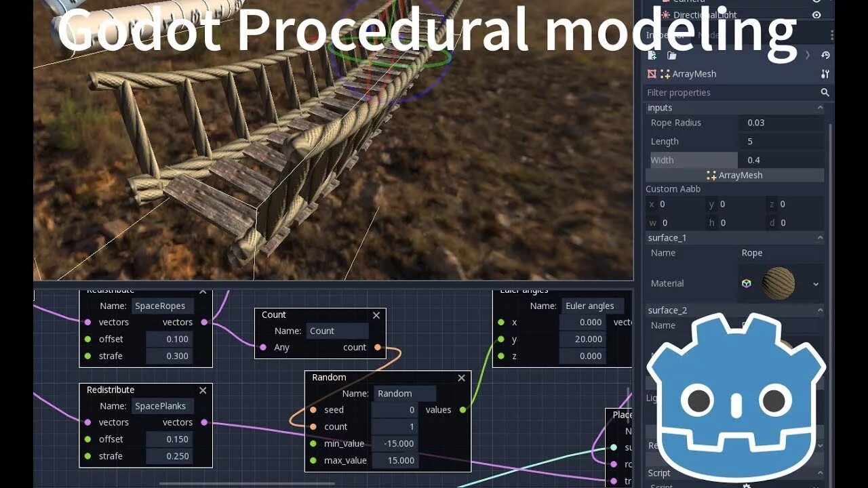Click the Count node Any input port

pos(263,347)
